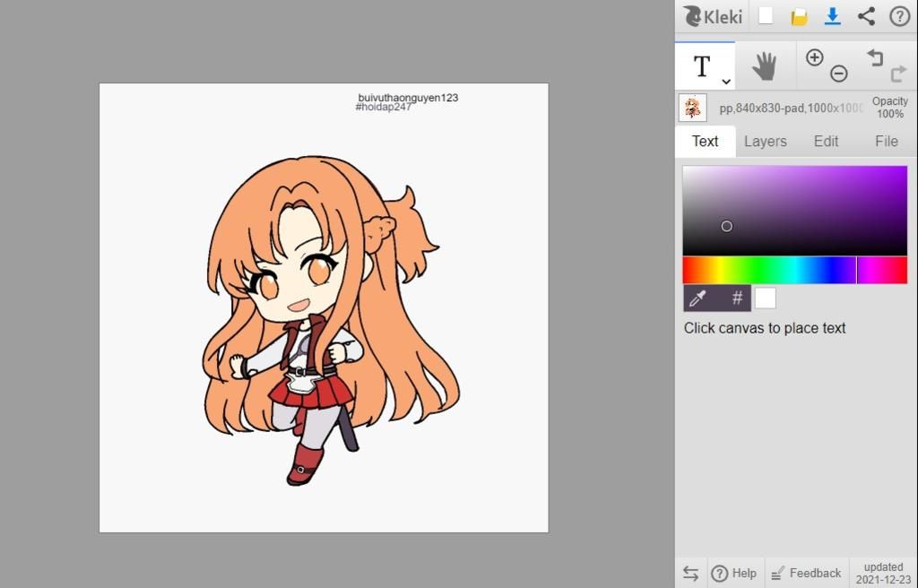Select the Text tool
The height and width of the screenshot is (588, 918).
(702, 66)
